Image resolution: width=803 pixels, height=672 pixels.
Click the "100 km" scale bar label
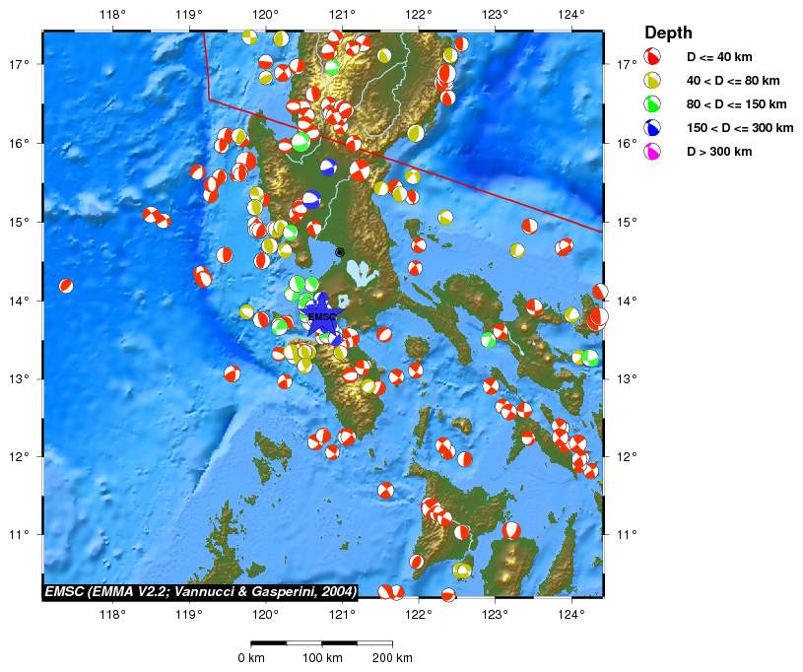pos(321,657)
